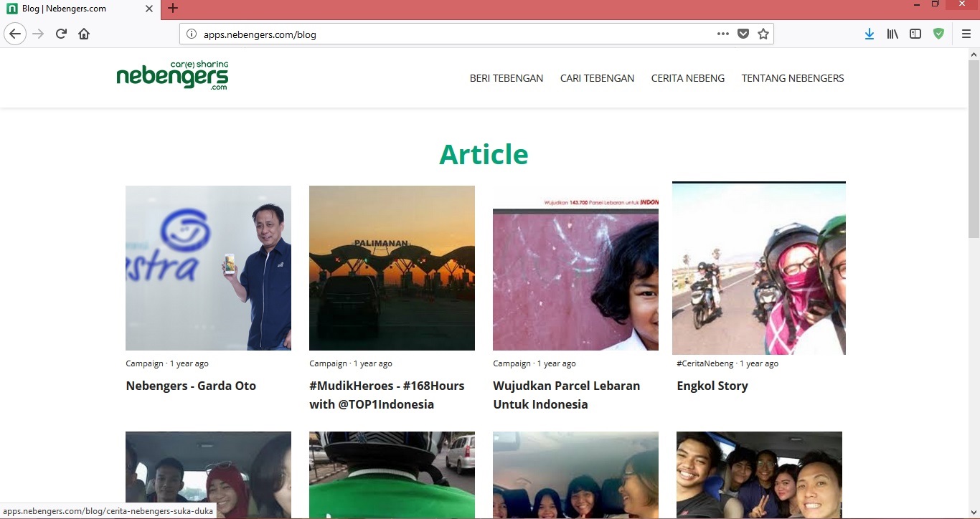Bookmark this page with the star icon
980x519 pixels.
coord(763,34)
